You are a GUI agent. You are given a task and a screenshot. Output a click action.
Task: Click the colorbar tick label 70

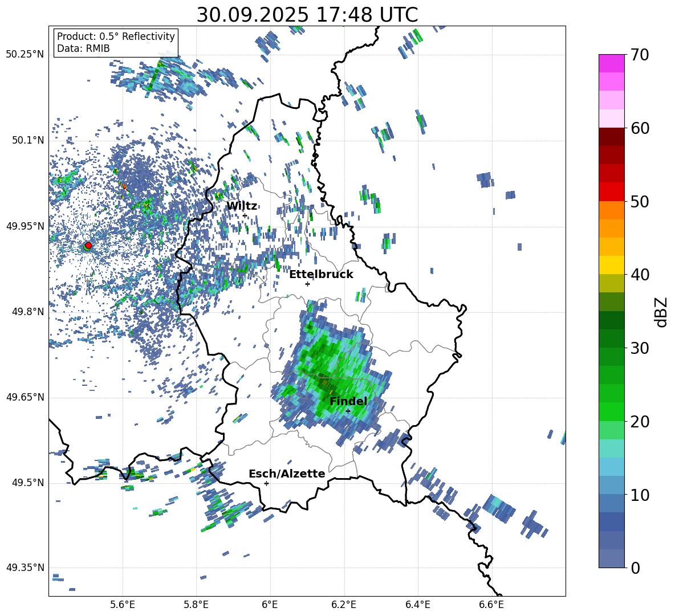640,55
